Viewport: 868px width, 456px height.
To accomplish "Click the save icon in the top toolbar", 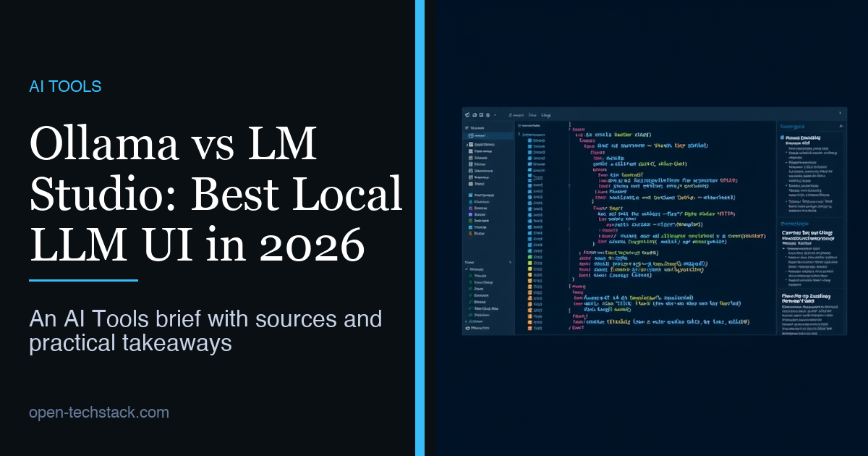I will 481,115.
